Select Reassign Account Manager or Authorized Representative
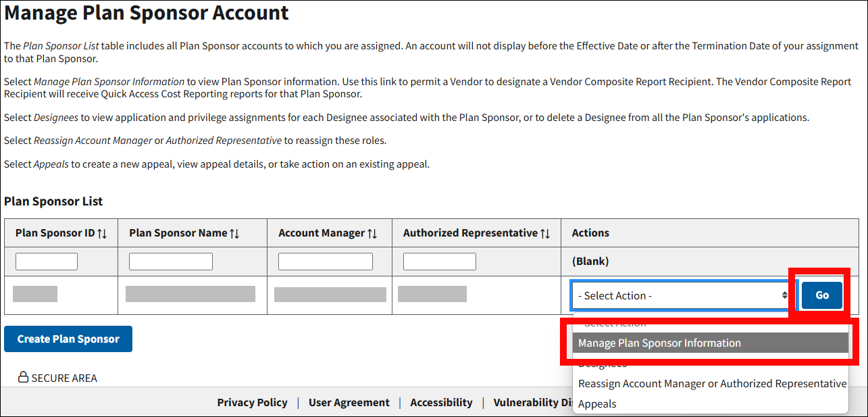The image size is (868, 417). (x=711, y=383)
